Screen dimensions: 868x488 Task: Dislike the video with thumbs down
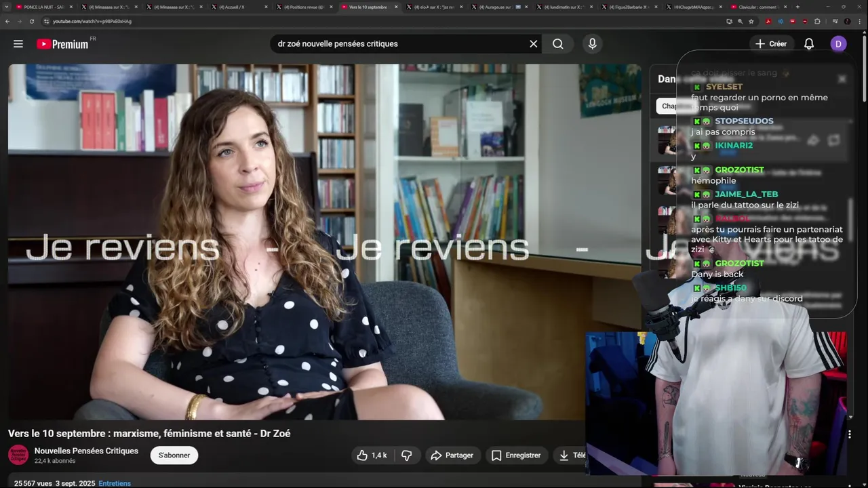pos(407,455)
